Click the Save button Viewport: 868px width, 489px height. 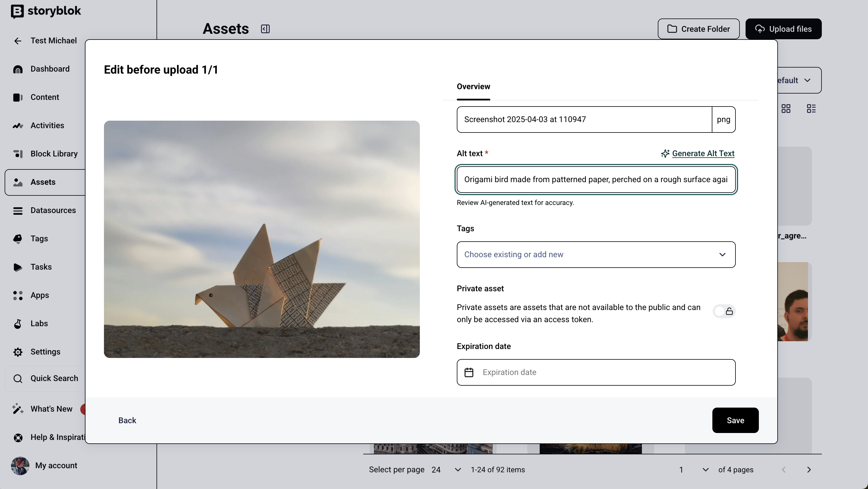[735, 420]
